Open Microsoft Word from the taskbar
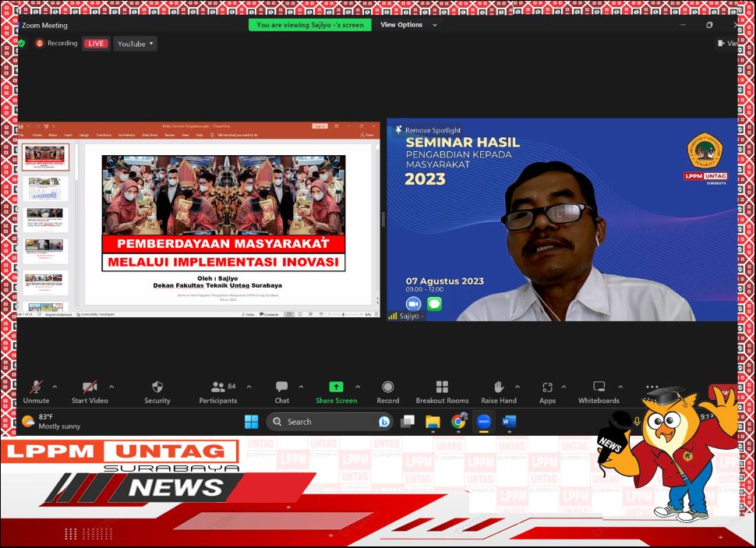 (x=509, y=422)
